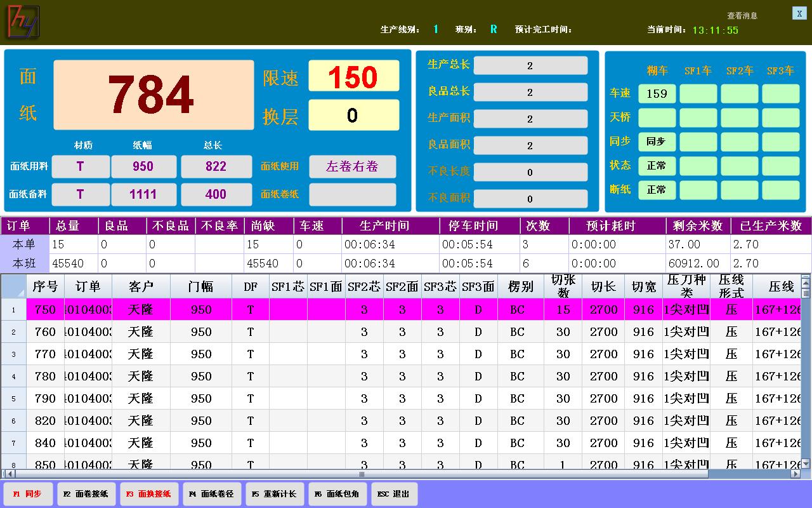Click the vertical scrollbar up arrow
This screenshot has width=812, height=508.
pos(806,280)
